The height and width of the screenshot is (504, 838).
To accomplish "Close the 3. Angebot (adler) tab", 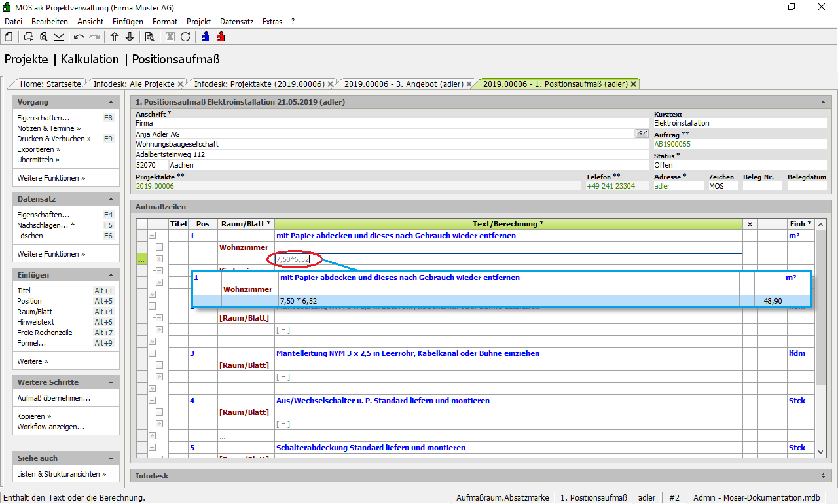I will [x=469, y=84].
